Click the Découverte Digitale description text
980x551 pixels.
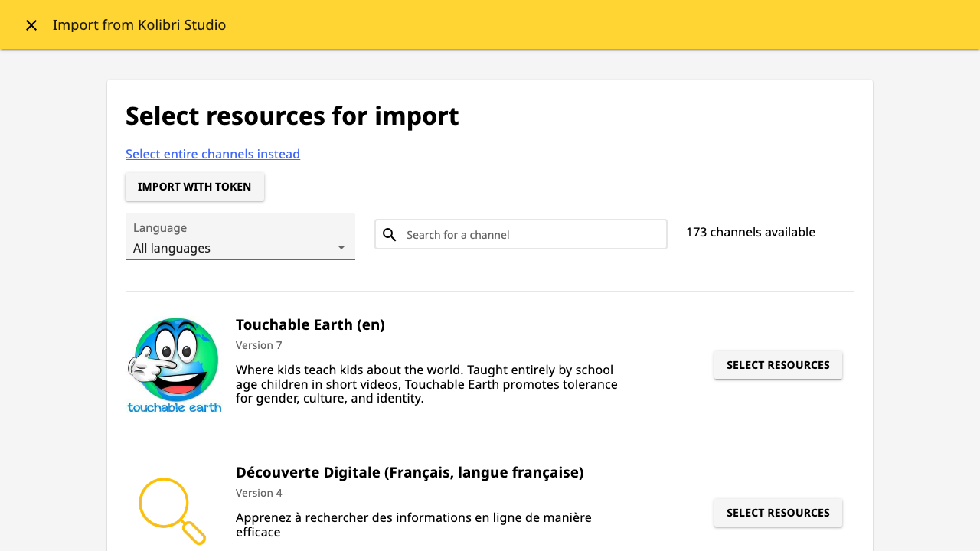(413, 525)
